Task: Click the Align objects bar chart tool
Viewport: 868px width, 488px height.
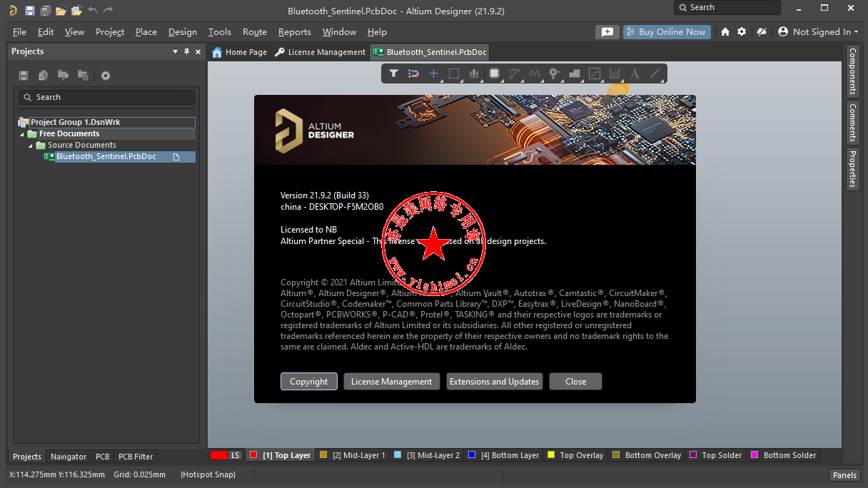Action: [x=473, y=73]
